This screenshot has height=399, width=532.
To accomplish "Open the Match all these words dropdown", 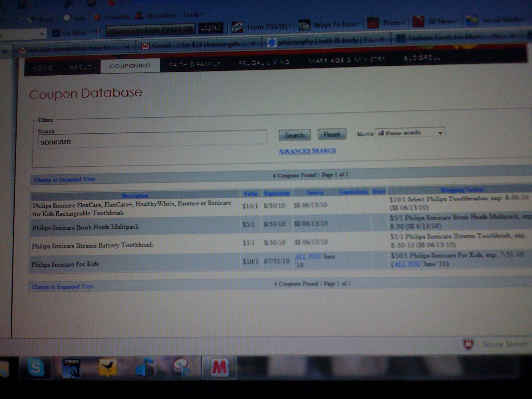I will pyautogui.click(x=410, y=133).
